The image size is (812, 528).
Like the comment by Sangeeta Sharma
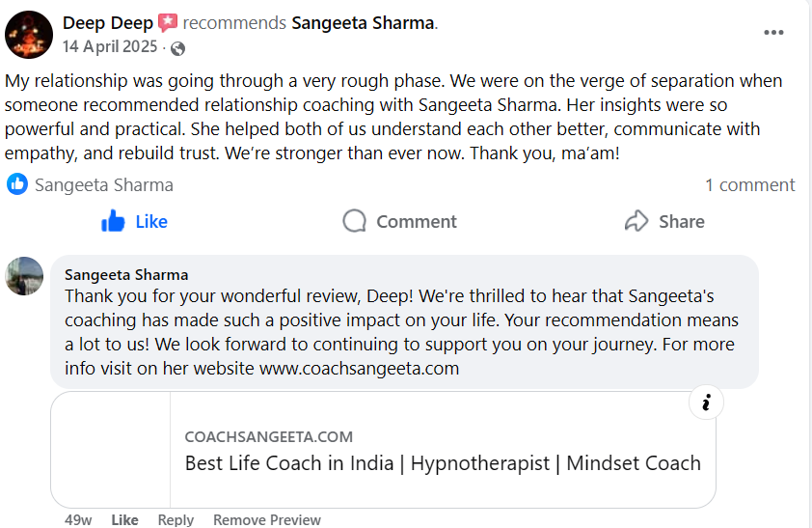click(x=124, y=519)
